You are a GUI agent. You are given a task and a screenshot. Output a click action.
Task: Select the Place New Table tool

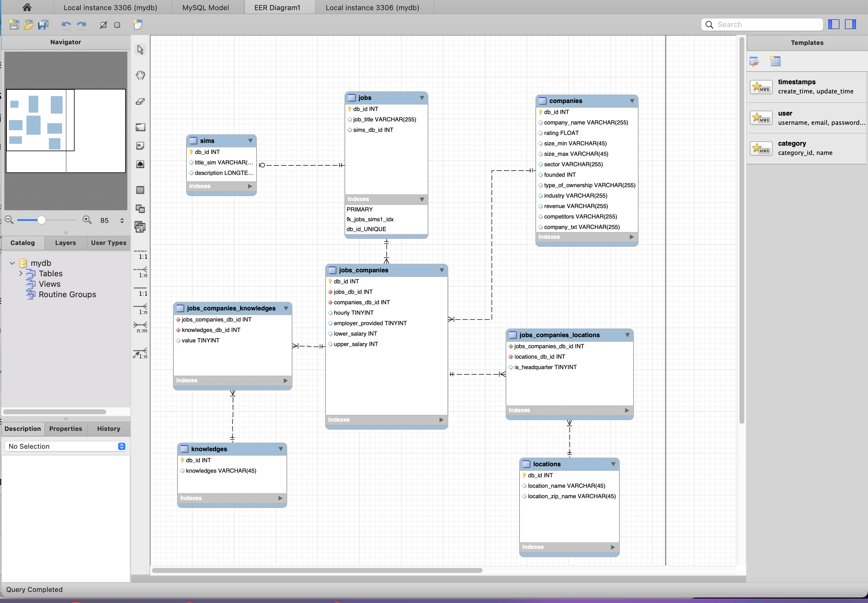click(x=140, y=190)
